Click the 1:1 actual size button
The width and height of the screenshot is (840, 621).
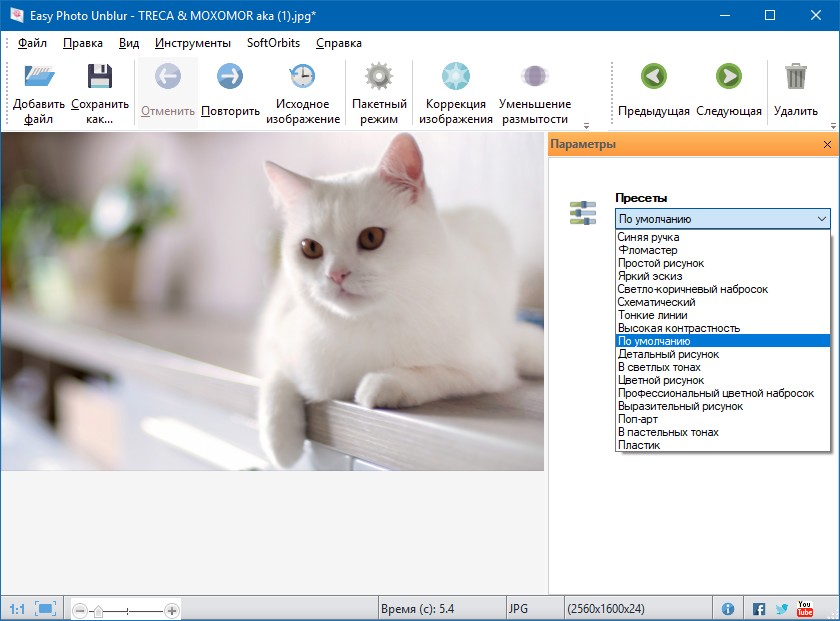coord(17,609)
